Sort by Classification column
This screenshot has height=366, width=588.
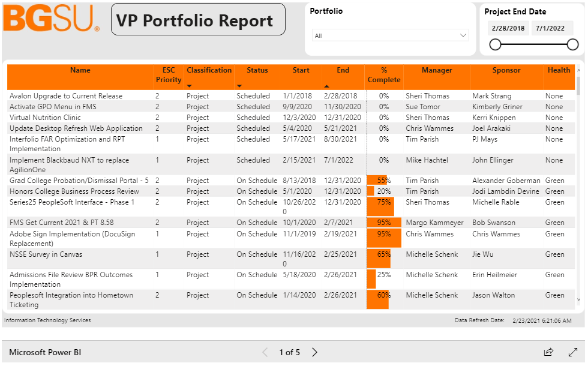click(x=209, y=71)
